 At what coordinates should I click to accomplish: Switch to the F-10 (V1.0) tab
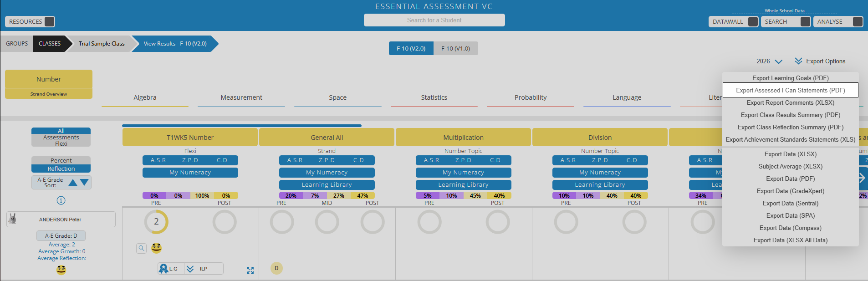(455, 48)
